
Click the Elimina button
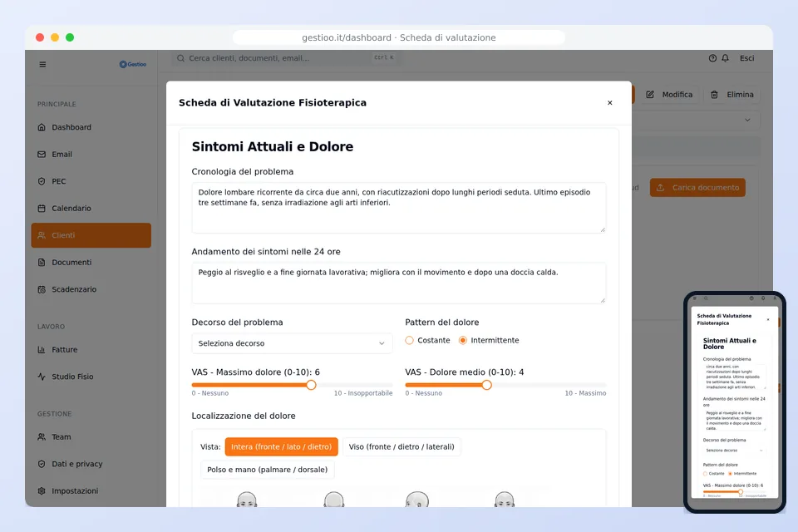(x=732, y=95)
